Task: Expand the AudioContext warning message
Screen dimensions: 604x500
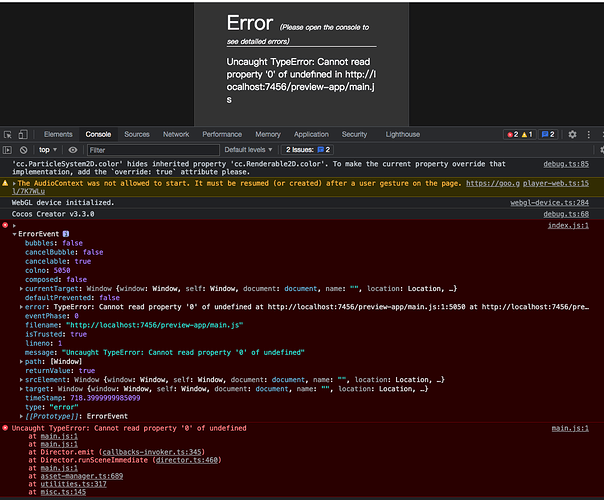Action: pos(14,184)
